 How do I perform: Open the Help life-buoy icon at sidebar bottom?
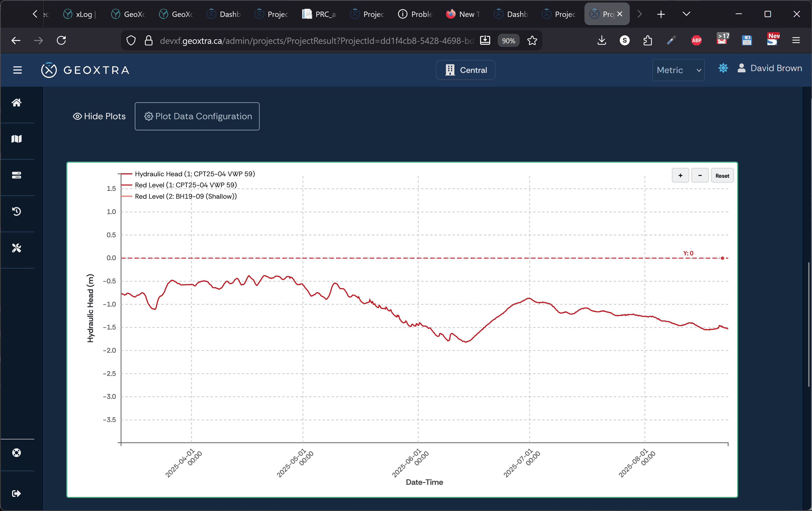click(x=17, y=453)
